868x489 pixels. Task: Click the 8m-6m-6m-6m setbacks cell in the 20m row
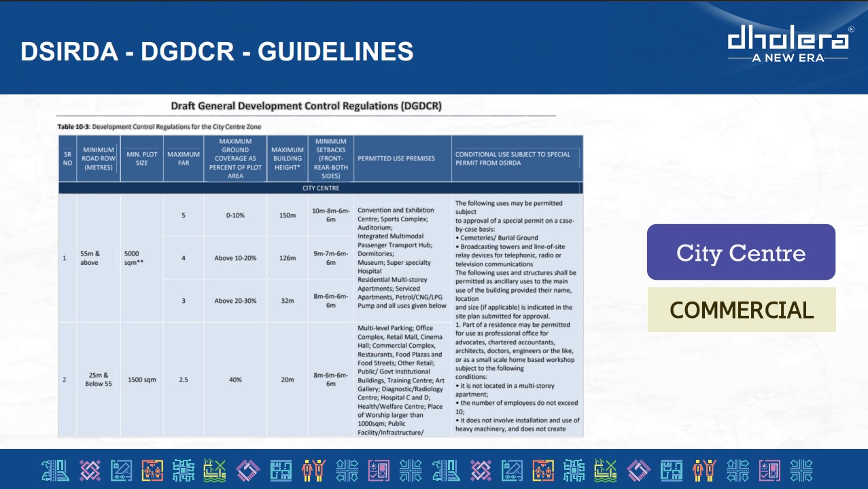331,380
